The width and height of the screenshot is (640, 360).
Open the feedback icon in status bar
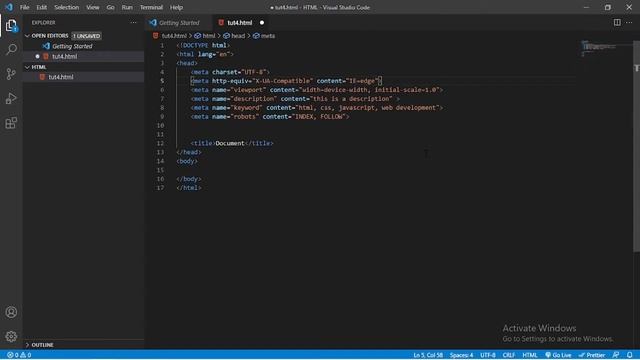pos(616,355)
